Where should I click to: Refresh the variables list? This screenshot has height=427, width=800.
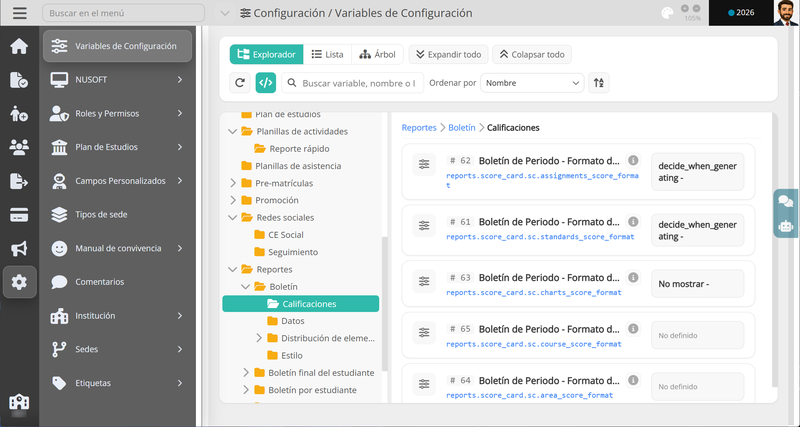click(x=240, y=83)
